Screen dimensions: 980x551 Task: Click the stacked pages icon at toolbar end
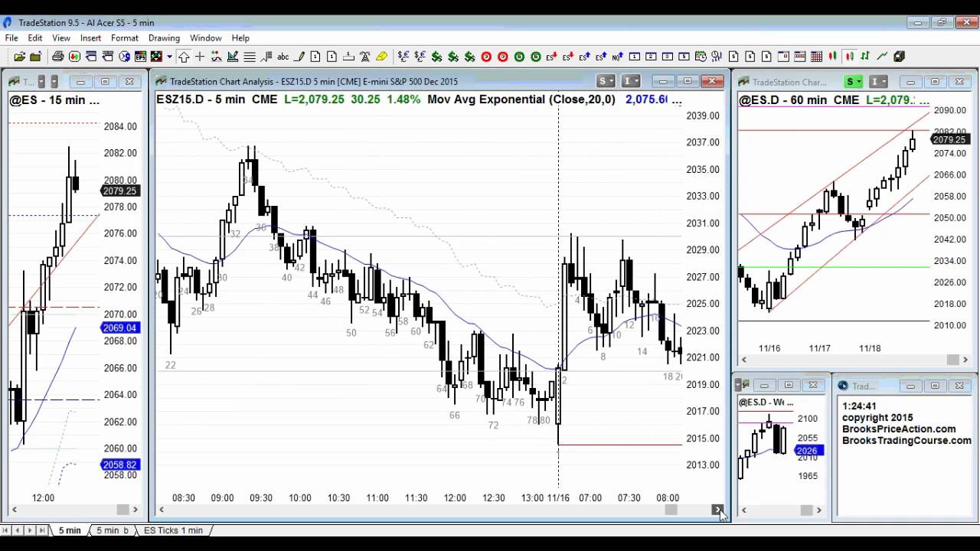pyautogui.click(x=900, y=57)
